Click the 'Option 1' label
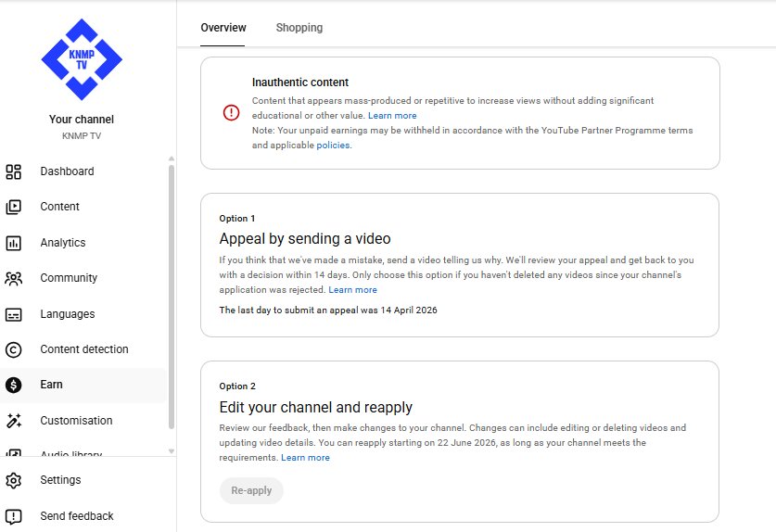Image resolution: width=776 pixels, height=532 pixels. (237, 219)
